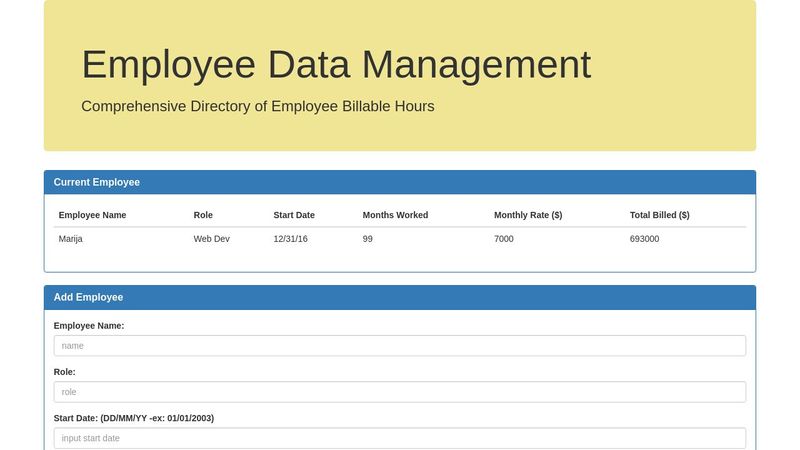This screenshot has height=450, width=800.
Task: Click the 'Current Employee' panel header
Action: (399, 182)
